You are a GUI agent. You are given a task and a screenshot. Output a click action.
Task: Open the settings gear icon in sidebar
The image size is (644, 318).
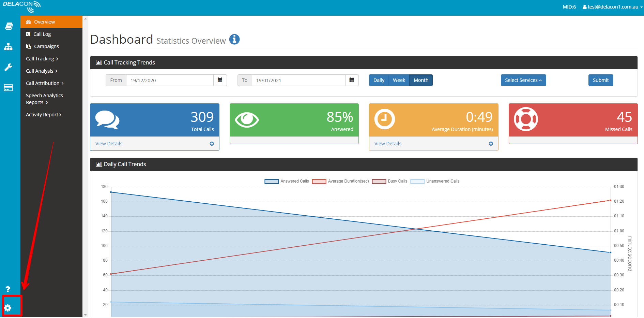click(x=8, y=308)
